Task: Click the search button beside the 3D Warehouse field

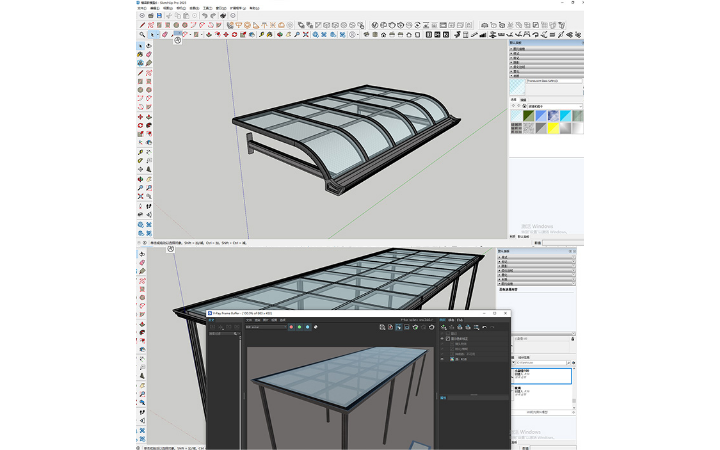Action: pos(568,363)
